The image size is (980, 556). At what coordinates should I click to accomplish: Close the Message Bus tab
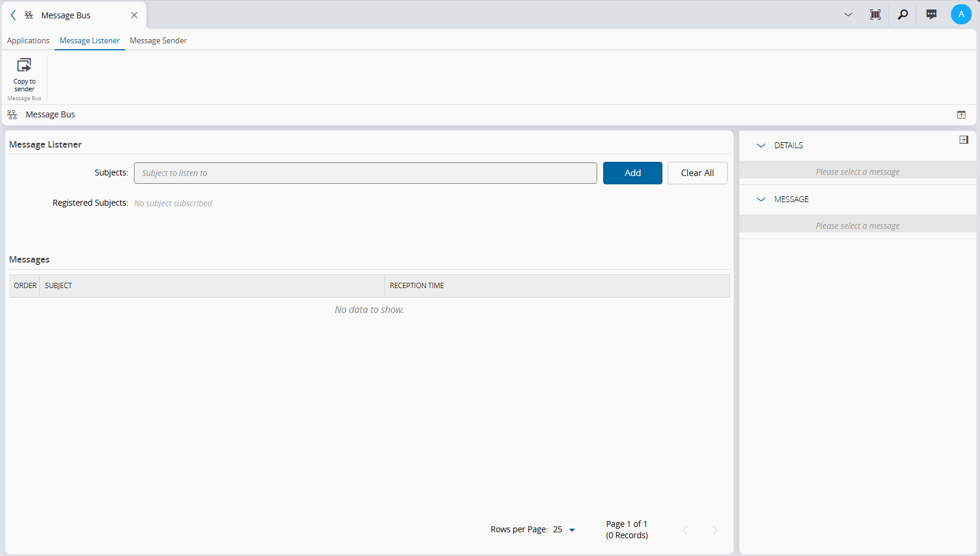134,15
